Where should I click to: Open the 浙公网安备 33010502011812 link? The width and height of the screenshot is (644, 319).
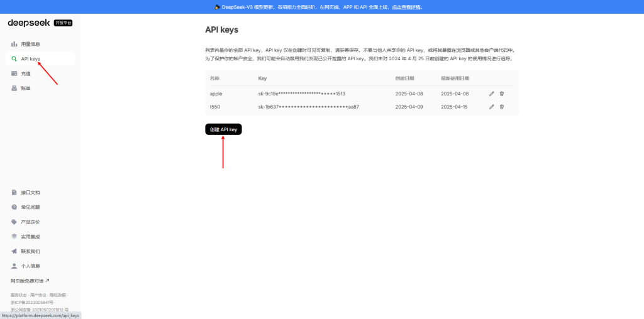[40, 310]
